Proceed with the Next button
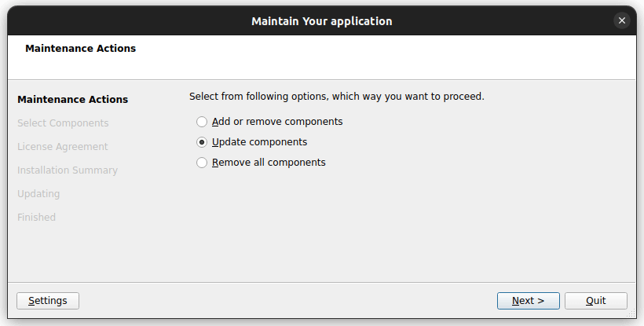The image size is (644, 326). [528, 301]
